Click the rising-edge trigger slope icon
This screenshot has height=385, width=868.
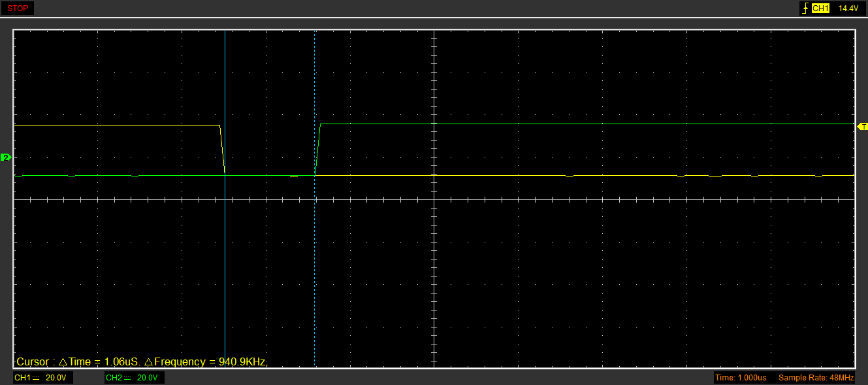[805, 8]
